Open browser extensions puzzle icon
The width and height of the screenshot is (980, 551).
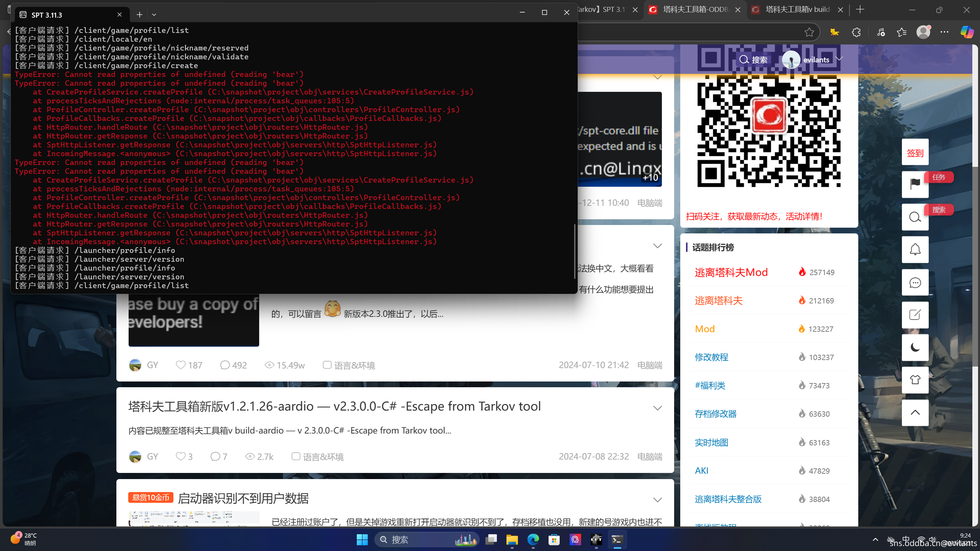[x=856, y=33]
